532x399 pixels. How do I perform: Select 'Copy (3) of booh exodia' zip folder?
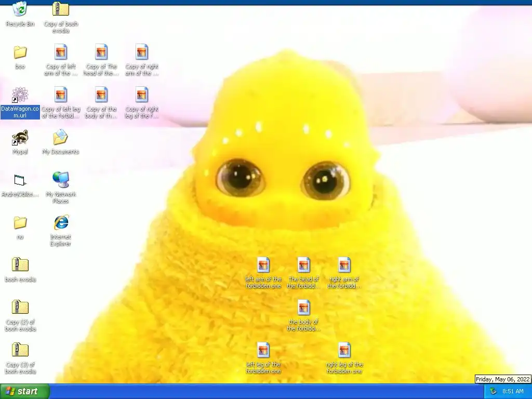(x=20, y=351)
